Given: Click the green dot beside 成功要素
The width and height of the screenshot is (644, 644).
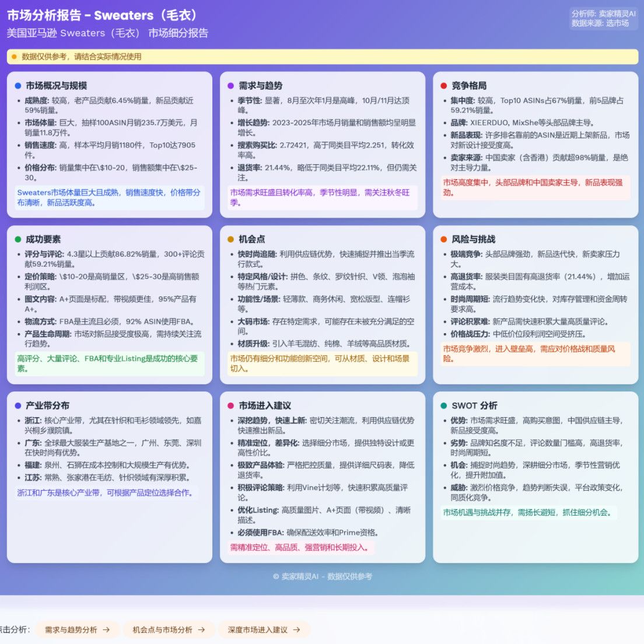Looking at the screenshot, I should click(18, 240).
